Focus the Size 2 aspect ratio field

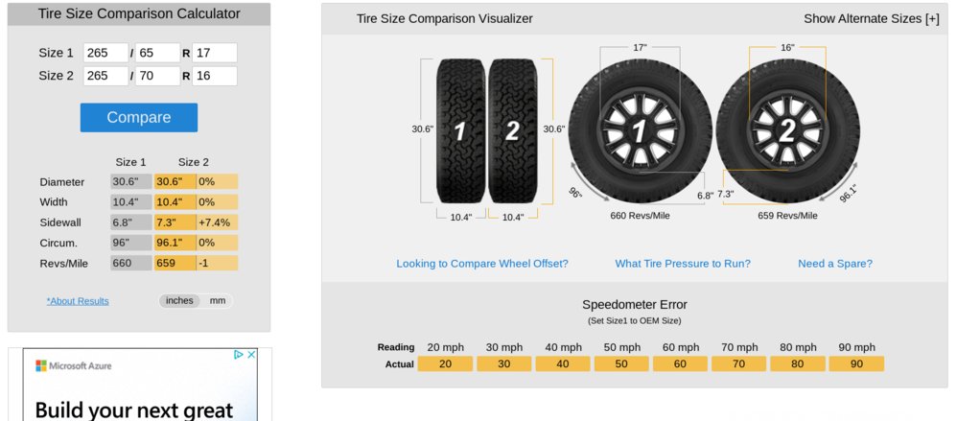pos(157,76)
